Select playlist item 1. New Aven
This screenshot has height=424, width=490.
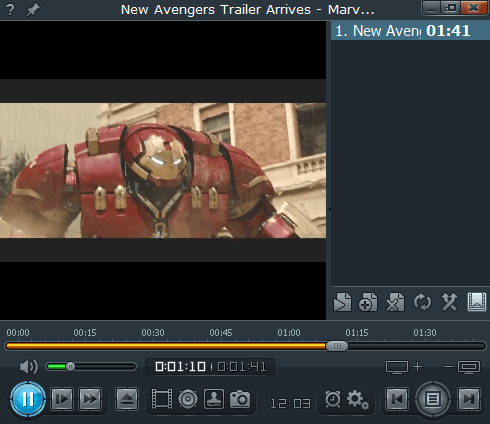(x=410, y=31)
